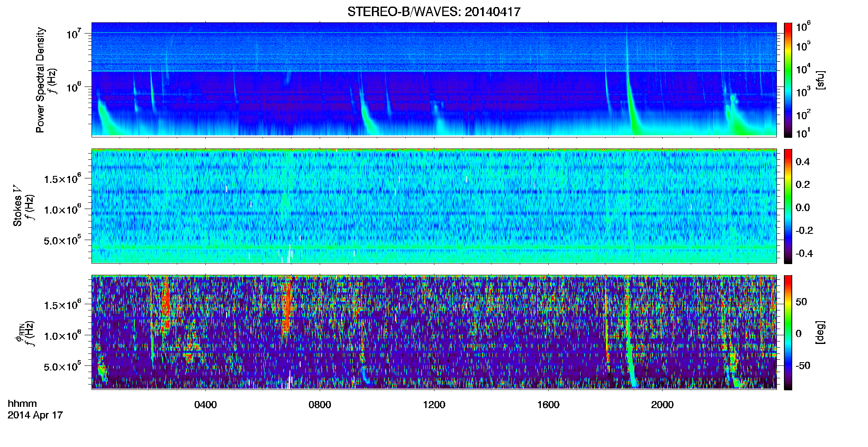Click the sfu color bar of top panel
The width and height of the screenshot is (868, 447).
tap(788, 80)
